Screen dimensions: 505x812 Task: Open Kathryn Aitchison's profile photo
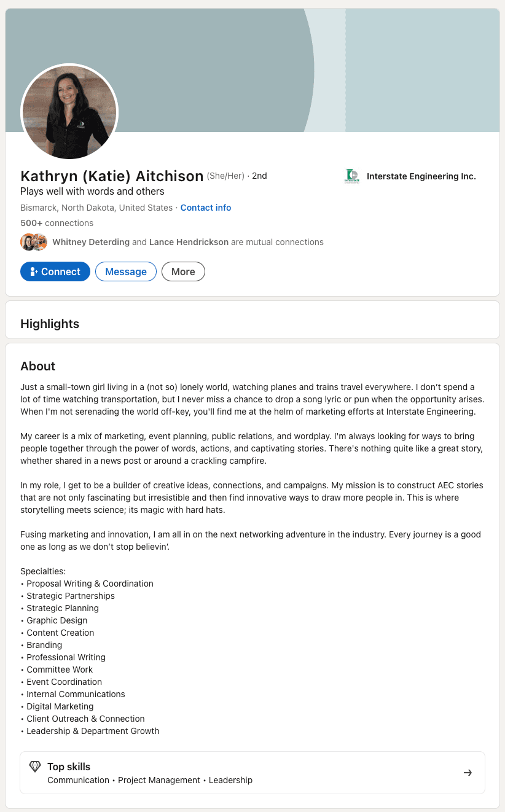(x=69, y=112)
